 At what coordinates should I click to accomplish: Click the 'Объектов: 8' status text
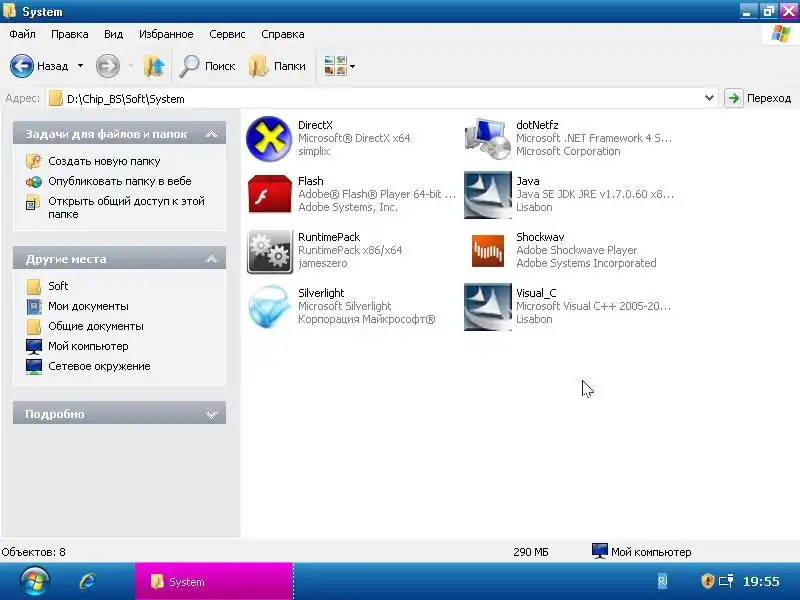(x=34, y=552)
